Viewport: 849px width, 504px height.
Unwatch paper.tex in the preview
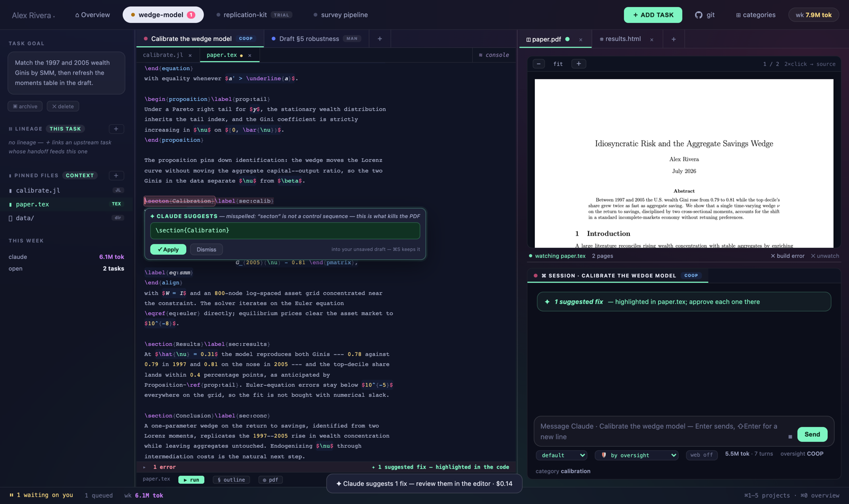point(825,256)
